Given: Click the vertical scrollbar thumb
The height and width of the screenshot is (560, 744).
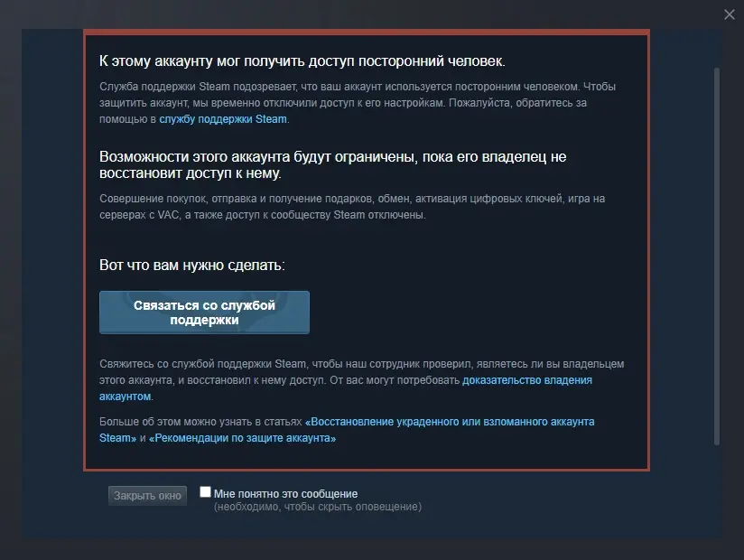Looking at the screenshot, I should (x=717, y=257).
